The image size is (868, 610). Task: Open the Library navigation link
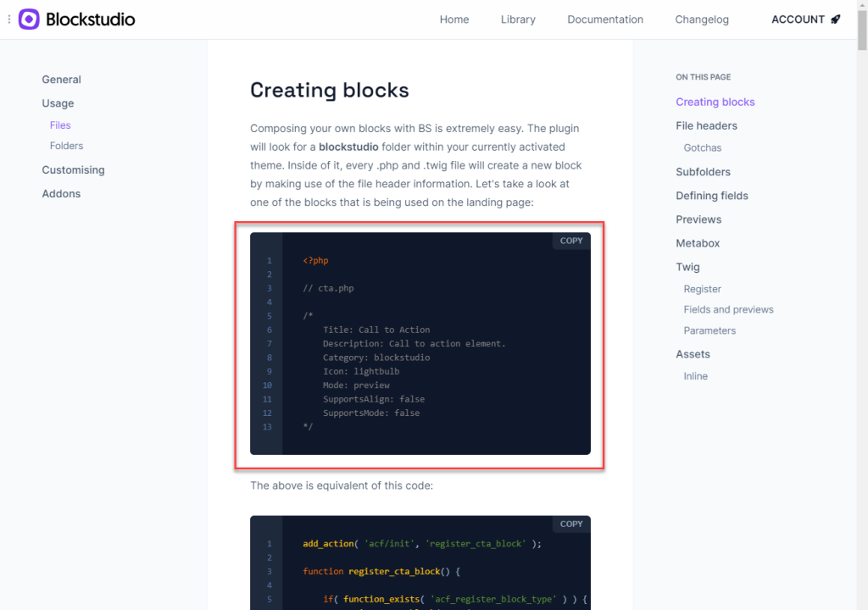518,19
